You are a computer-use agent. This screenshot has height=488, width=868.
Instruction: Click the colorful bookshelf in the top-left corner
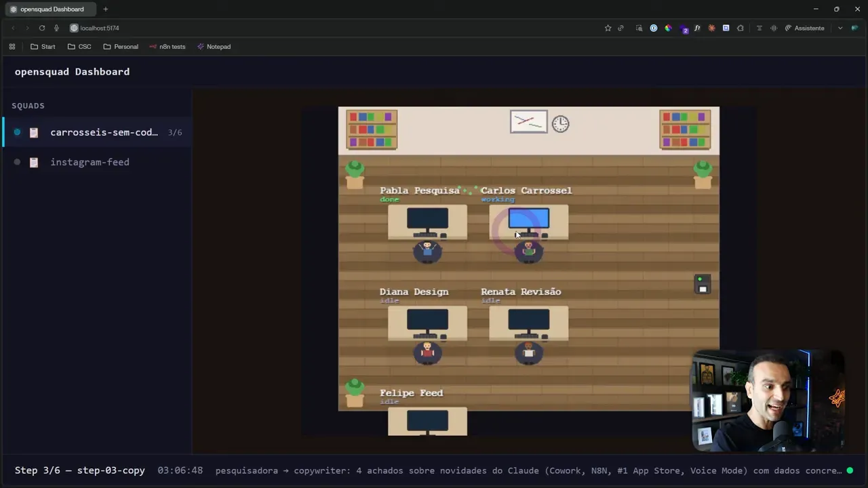tap(371, 129)
